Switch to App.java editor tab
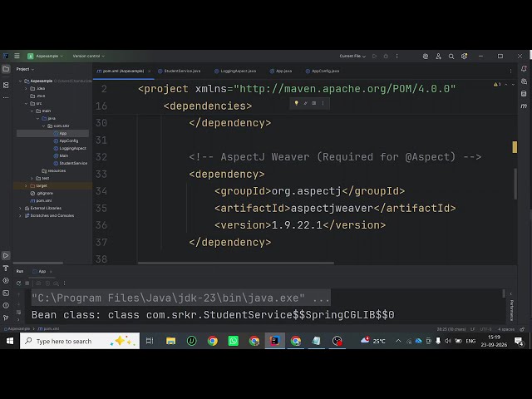Screen dimensions: 532x399 click(x=281, y=71)
